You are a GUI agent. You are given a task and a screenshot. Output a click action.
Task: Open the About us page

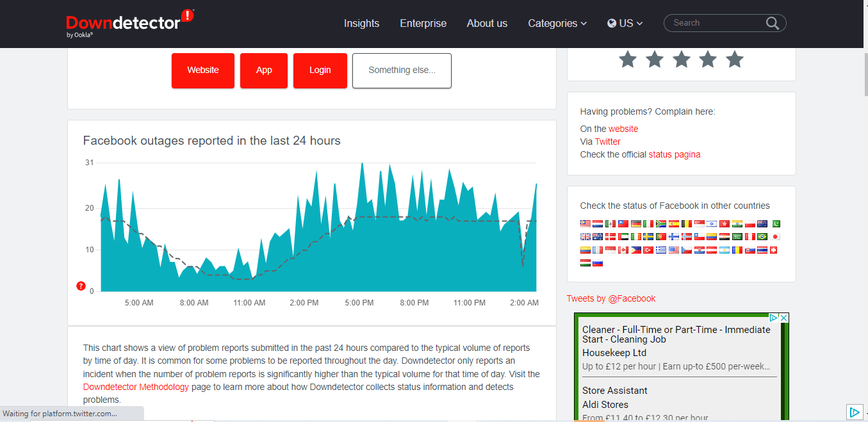487,23
